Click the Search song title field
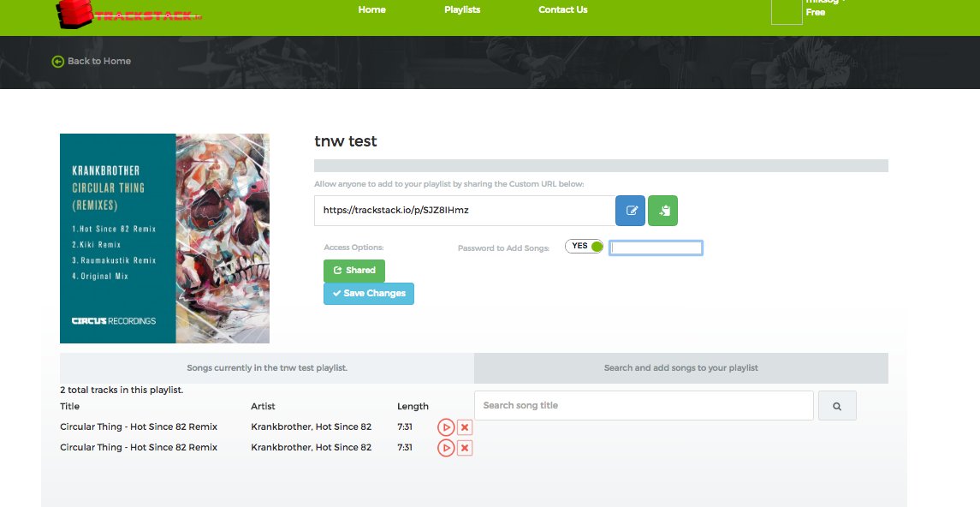 click(643, 404)
